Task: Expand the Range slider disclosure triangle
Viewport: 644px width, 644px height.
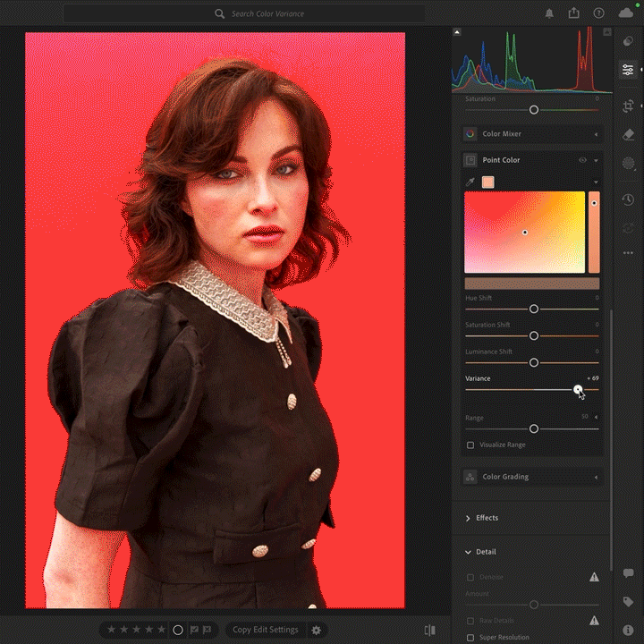Action: tap(596, 418)
